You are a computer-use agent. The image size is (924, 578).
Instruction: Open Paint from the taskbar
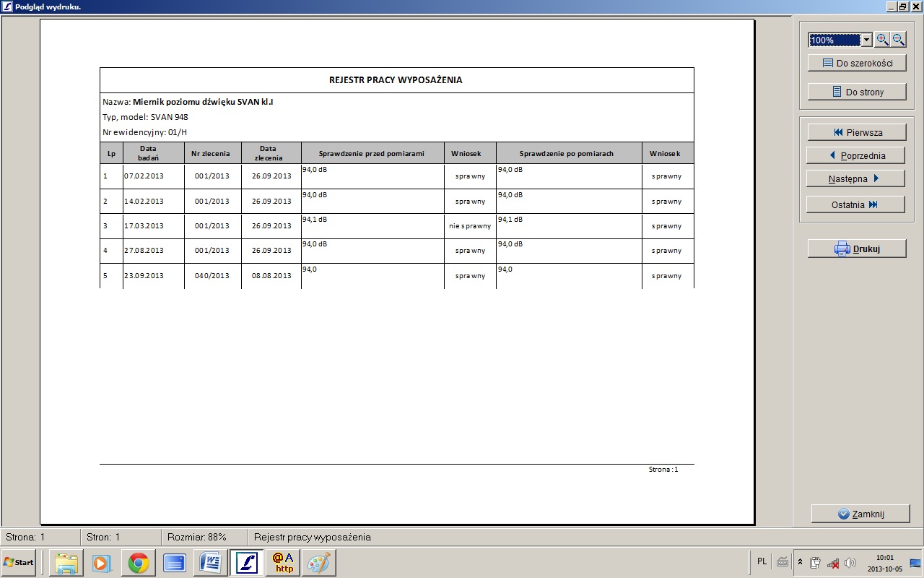point(318,563)
